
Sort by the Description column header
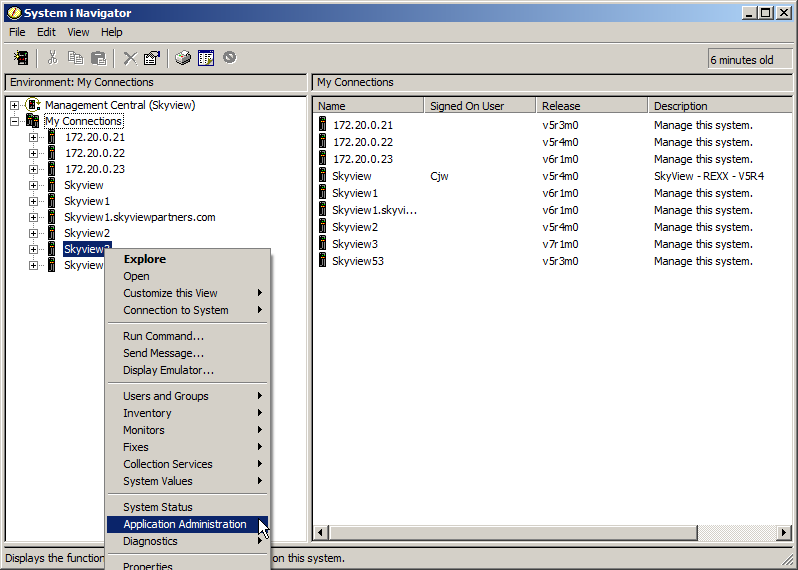click(x=720, y=106)
